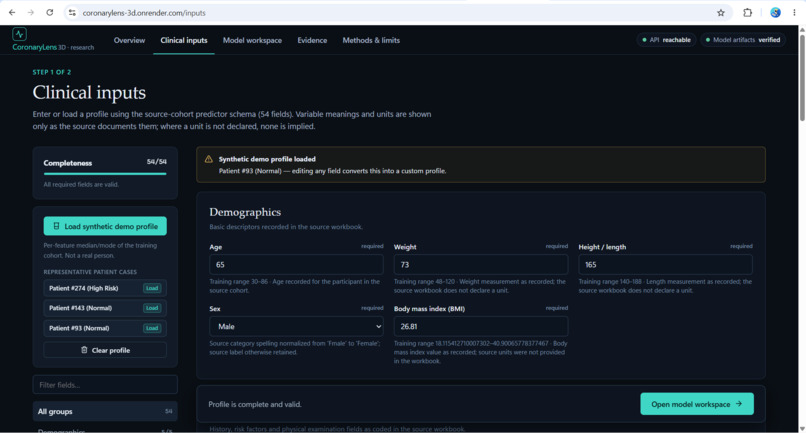
Task: Click the trash icon beside Clear profile
Action: (x=84, y=350)
